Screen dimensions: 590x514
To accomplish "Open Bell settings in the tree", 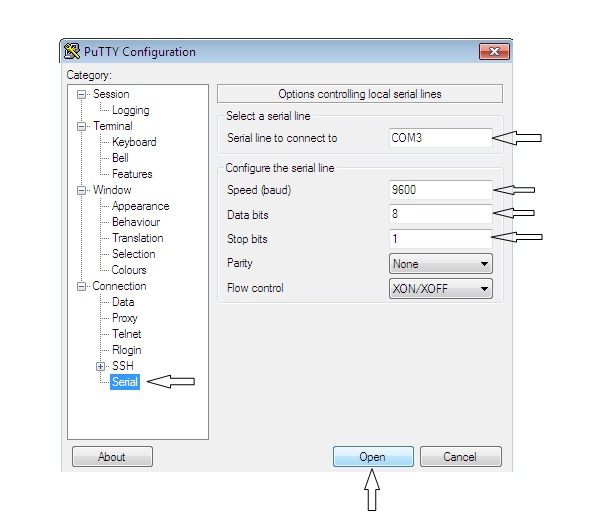I will click(120, 158).
